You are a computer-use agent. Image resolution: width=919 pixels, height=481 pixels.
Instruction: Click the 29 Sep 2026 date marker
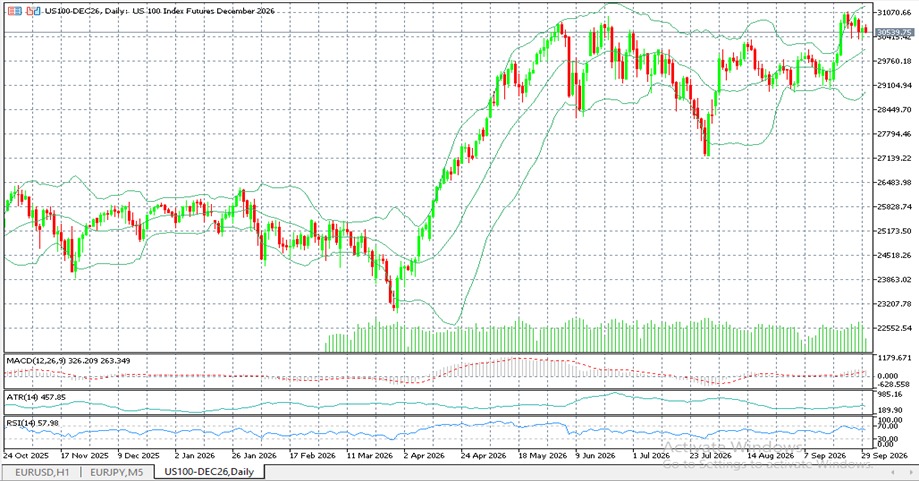(x=883, y=455)
